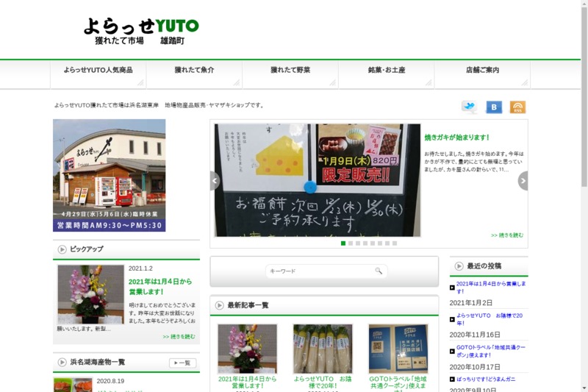
Task: Expand the 店舗ご案内 menu
Action: (482, 71)
